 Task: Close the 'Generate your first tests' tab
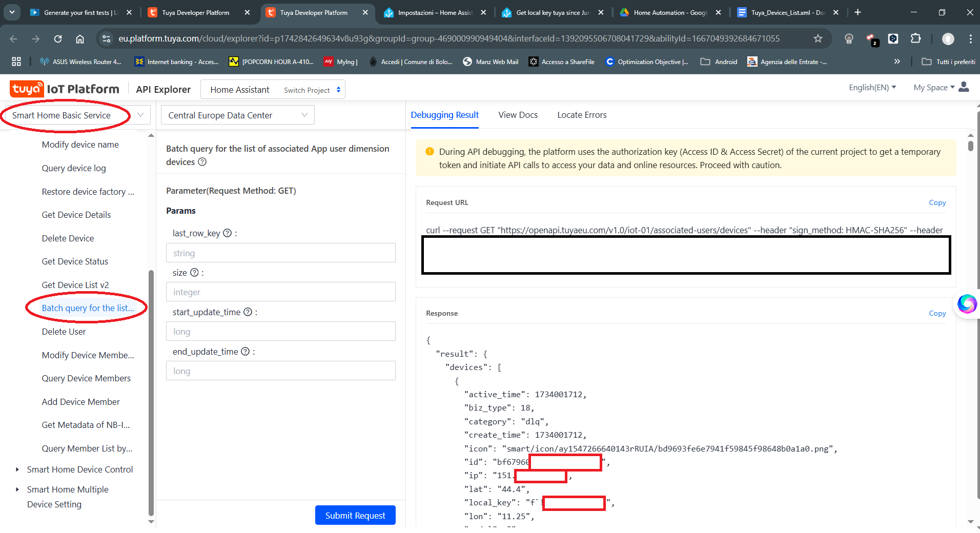tap(129, 12)
